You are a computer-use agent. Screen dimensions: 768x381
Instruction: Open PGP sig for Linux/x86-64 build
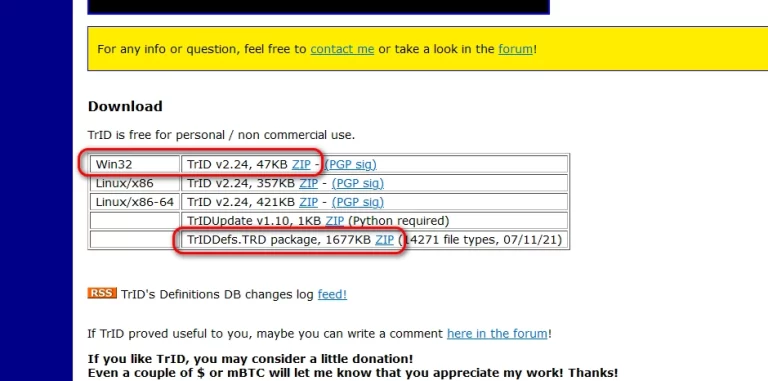(x=358, y=202)
